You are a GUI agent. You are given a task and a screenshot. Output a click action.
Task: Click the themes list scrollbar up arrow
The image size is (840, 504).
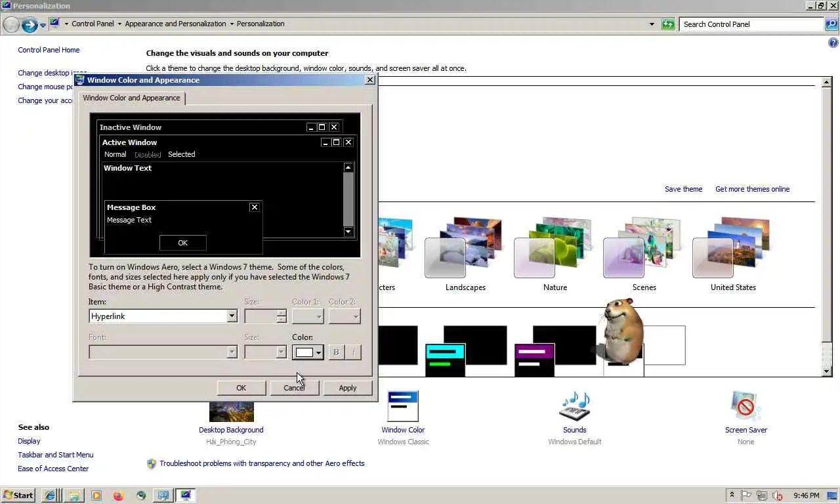click(x=827, y=81)
